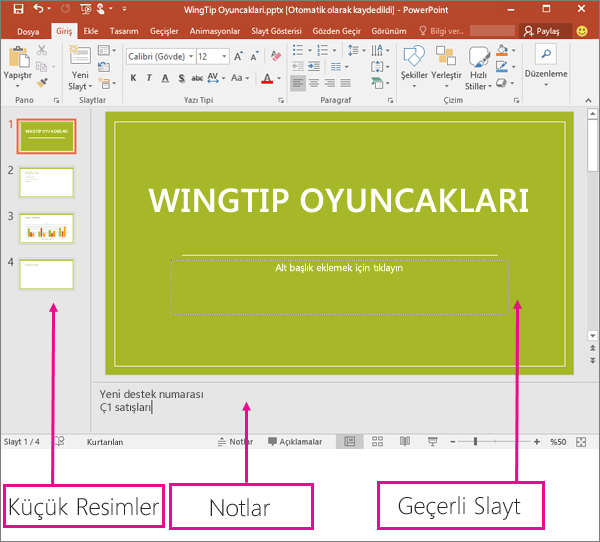This screenshot has width=600, height=542.
Task: Open the font size 12 dropdown
Action: pos(224,57)
